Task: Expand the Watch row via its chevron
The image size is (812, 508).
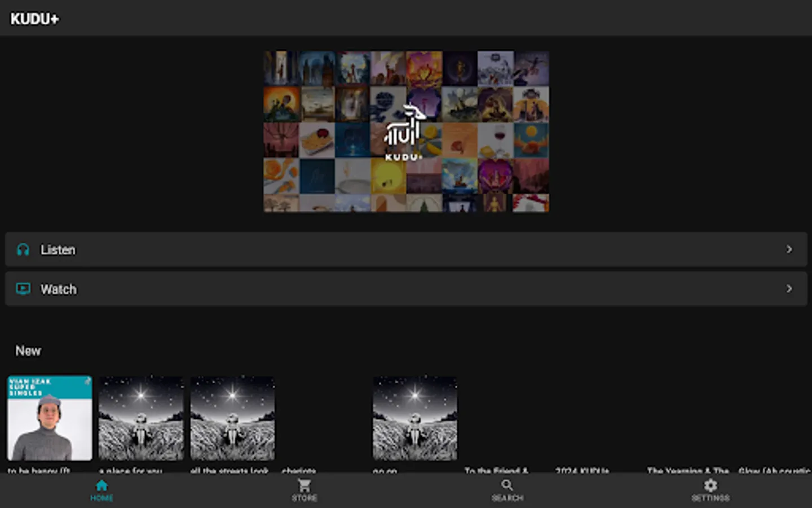Action: (x=789, y=288)
